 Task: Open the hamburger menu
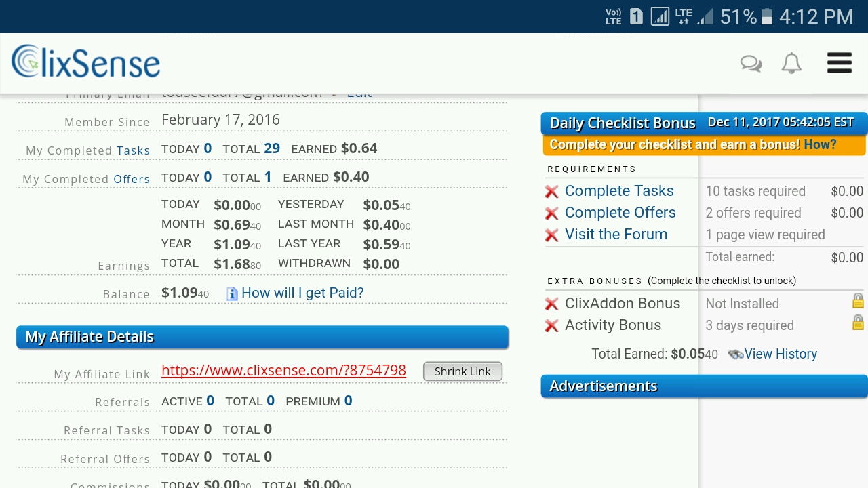pyautogui.click(x=839, y=63)
